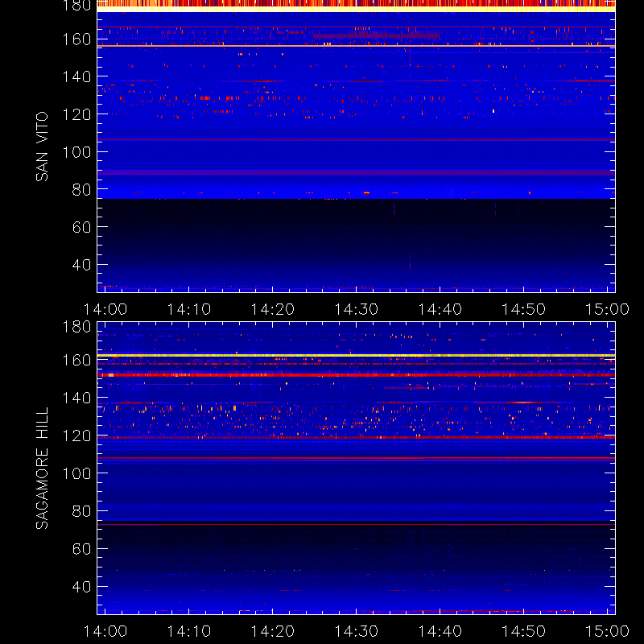Click 15:00 under the Sagamore Hill plot
644x644 pixels.
point(607,631)
